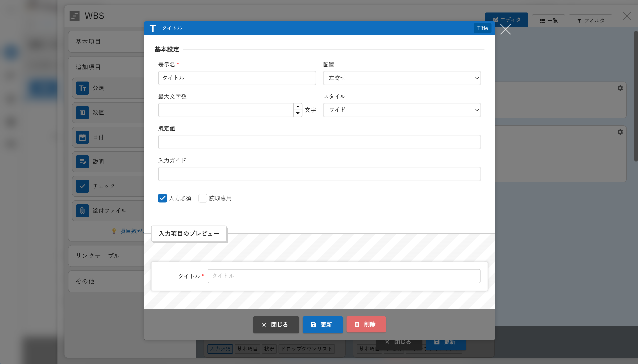Click the 数値 number field icon

[x=82, y=112]
